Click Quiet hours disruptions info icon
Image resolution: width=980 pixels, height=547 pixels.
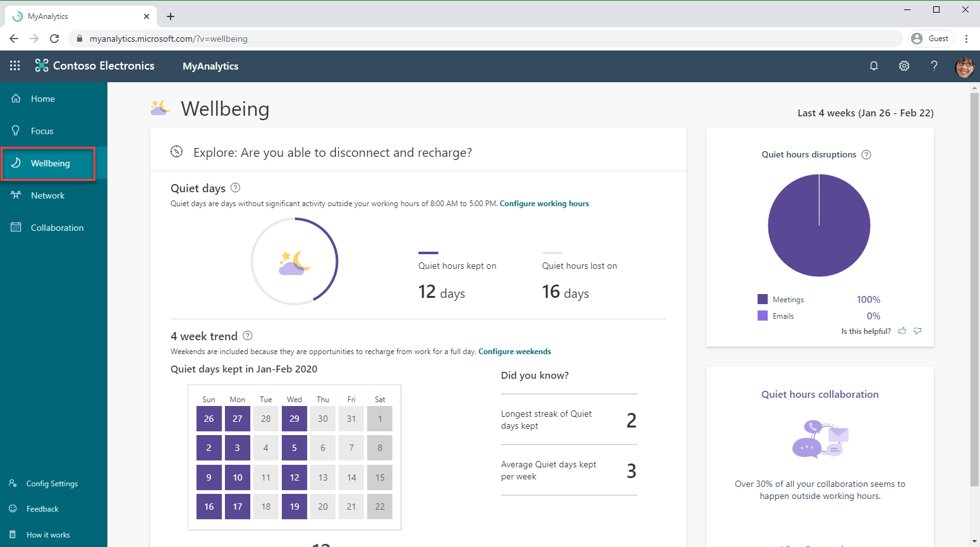point(866,154)
